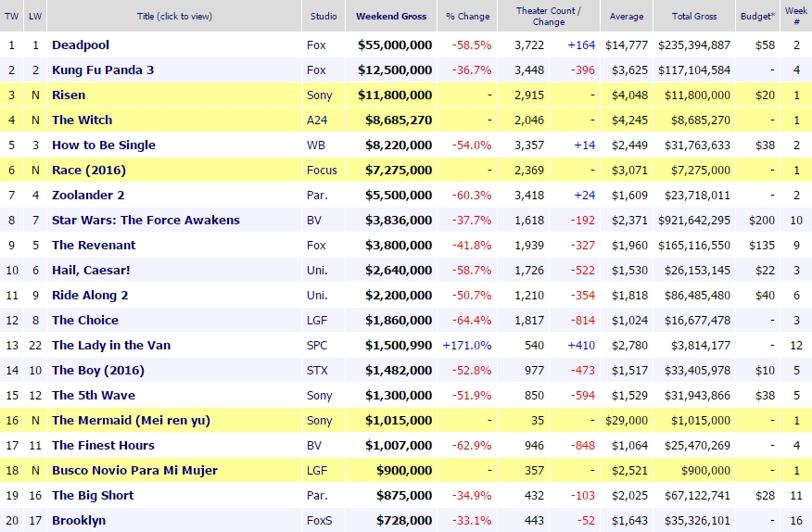Select The Mermaid average $29,000
This screenshot has width=812, height=532.
click(626, 420)
